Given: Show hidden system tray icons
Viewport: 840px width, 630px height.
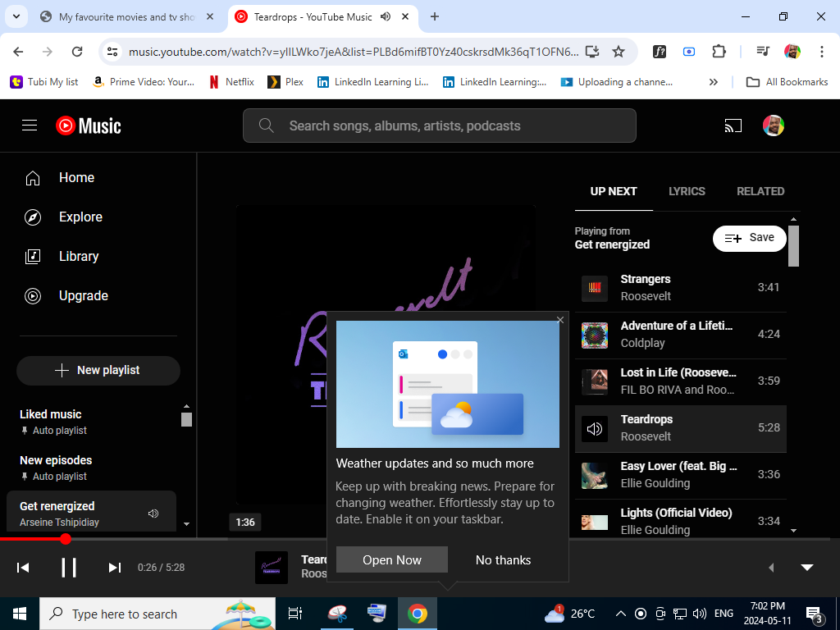Looking at the screenshot, I should pos(620,614).
